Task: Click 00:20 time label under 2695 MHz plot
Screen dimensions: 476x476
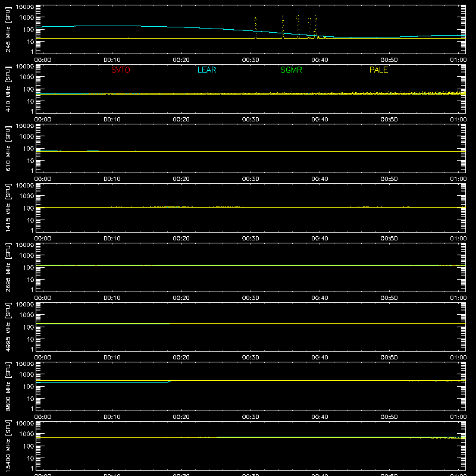Action: tap(181, 298)
